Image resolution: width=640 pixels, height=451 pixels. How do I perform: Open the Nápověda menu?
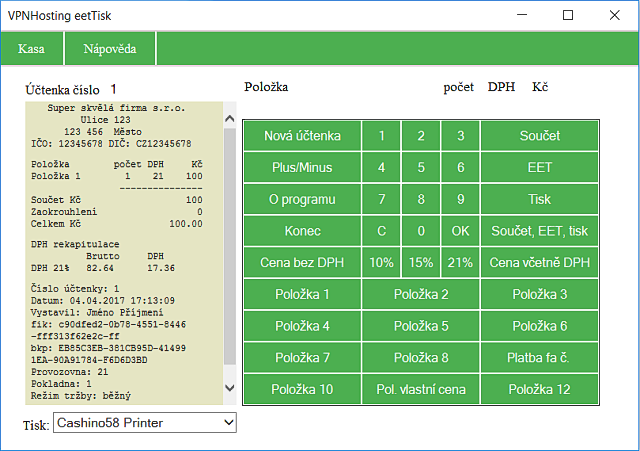pos(110,49)
